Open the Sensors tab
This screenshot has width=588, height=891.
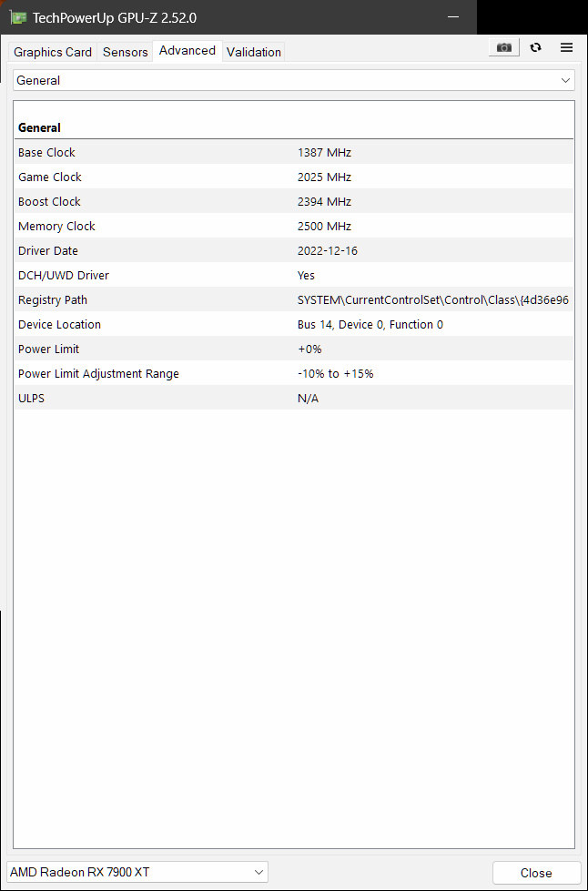125,52
